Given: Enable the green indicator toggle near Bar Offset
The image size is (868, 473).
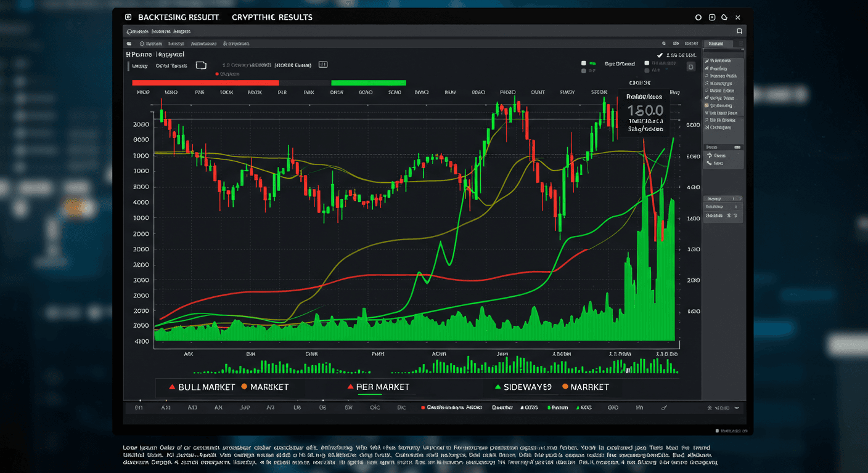Looking at the screenshot, I should coord(592,63).
